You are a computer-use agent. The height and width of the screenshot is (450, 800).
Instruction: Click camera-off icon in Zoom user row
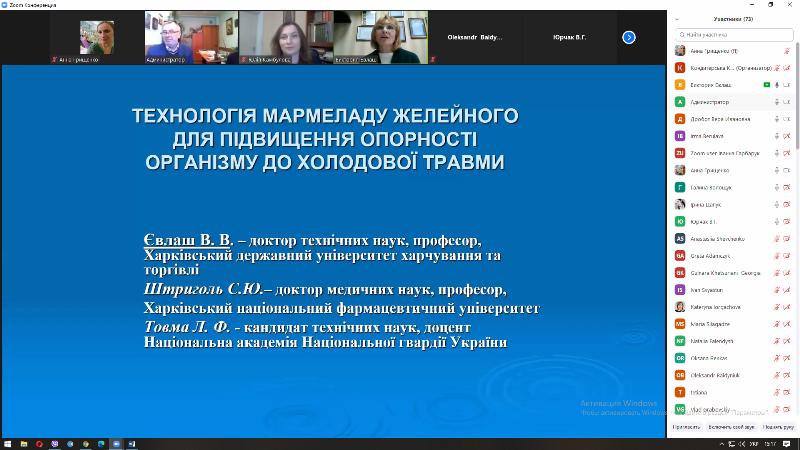pos(787,153)
